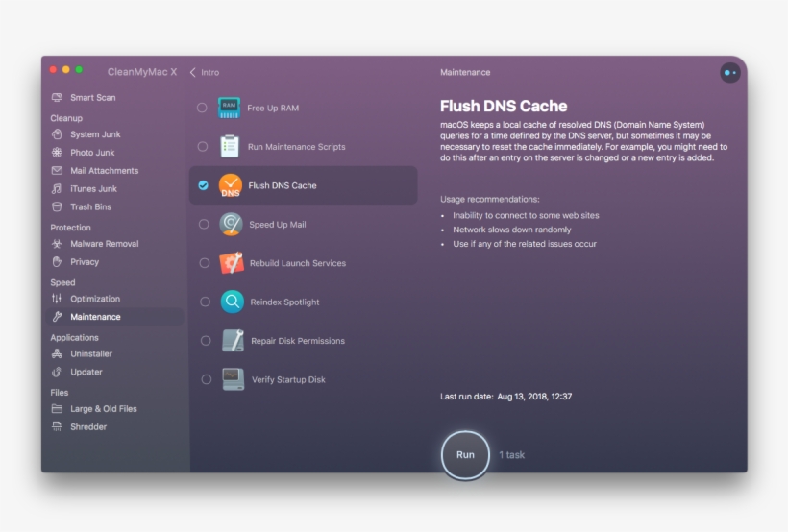Enable the Rebuild Launch Services checkbox
This screenshot has height=532, width=788.
point(204,263)
